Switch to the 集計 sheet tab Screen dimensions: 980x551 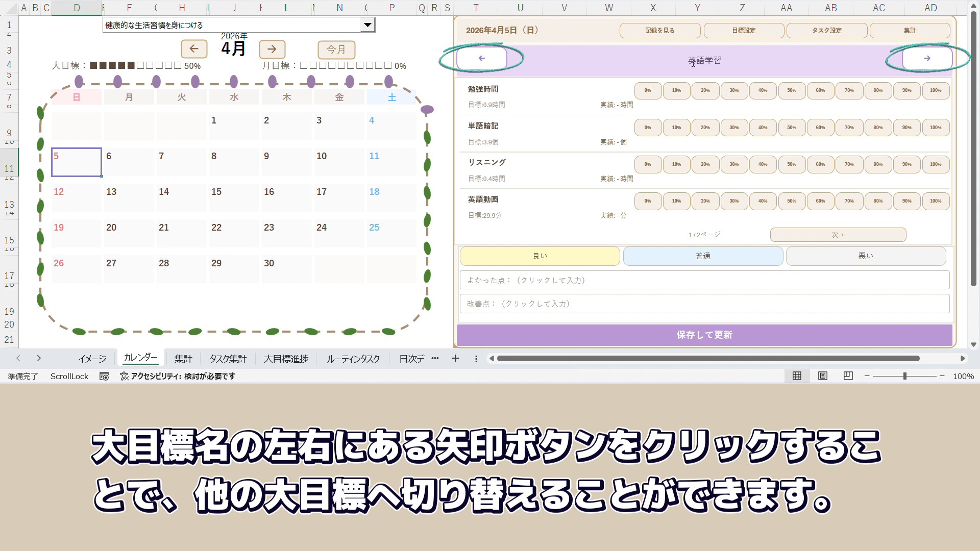click(183, 359)
